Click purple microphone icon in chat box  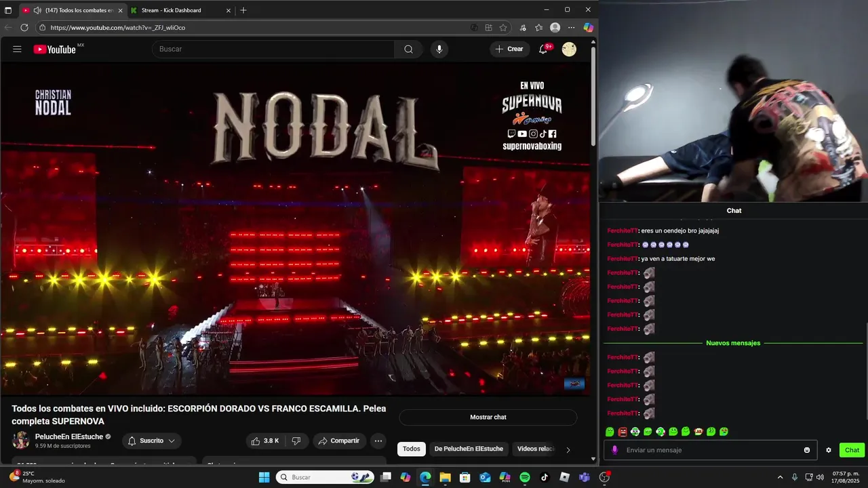click(x=615, y=450)
